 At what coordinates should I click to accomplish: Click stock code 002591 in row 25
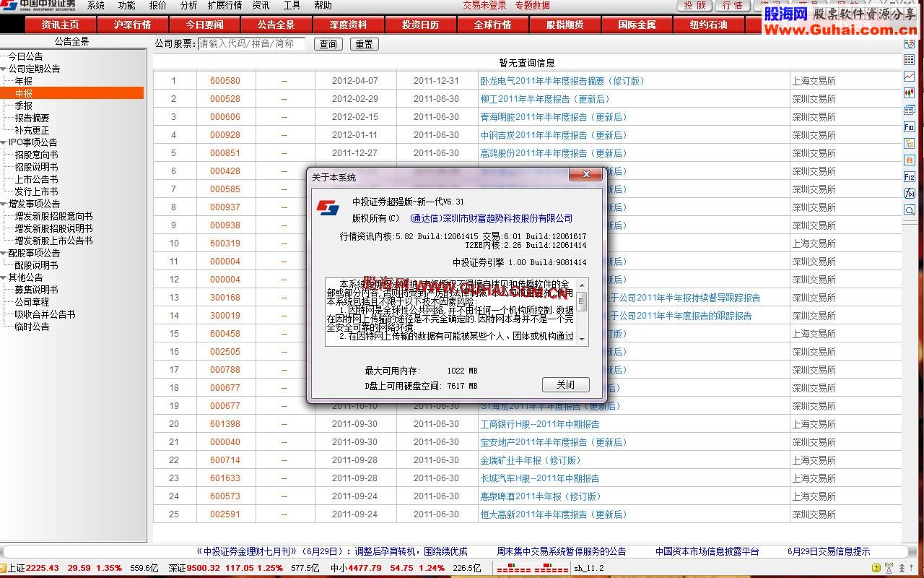(225, 514)
